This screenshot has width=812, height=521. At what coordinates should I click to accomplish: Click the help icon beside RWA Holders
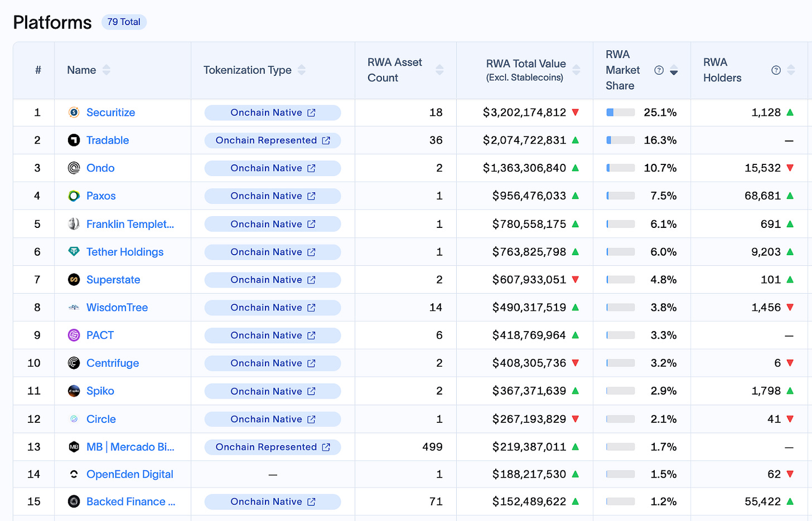[776, 70]
